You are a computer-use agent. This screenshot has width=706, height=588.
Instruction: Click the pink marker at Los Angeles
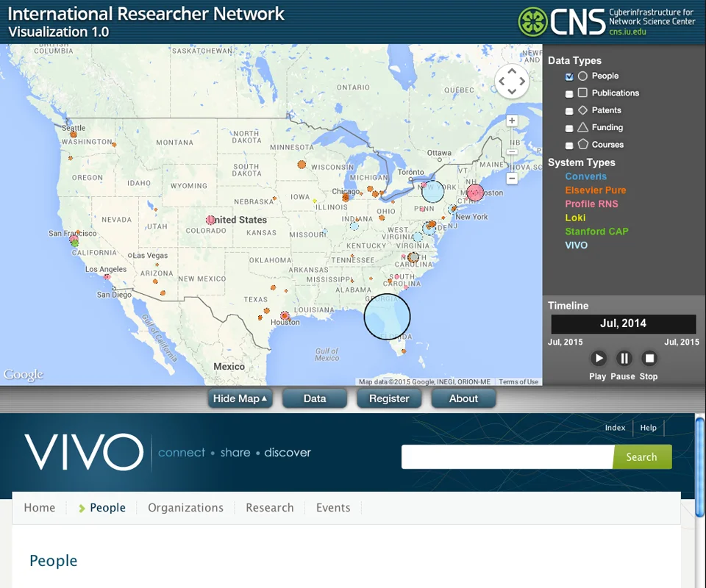pyautogui.click(x=107, y=276)
